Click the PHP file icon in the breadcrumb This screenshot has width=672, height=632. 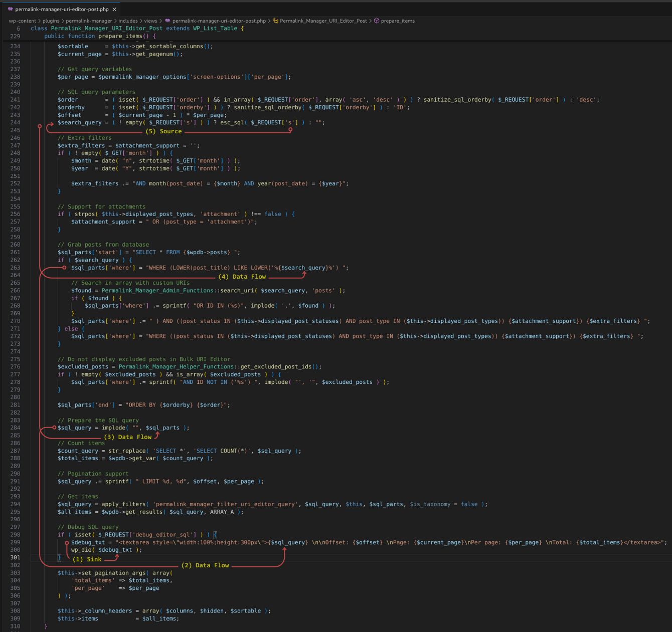pyautogui.click(x=167, y=21)
